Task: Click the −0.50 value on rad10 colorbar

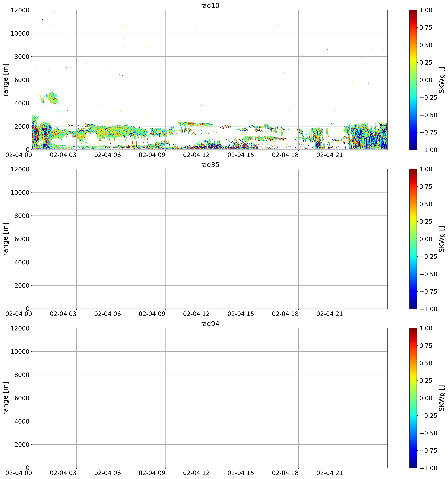Action: point(428,115)
